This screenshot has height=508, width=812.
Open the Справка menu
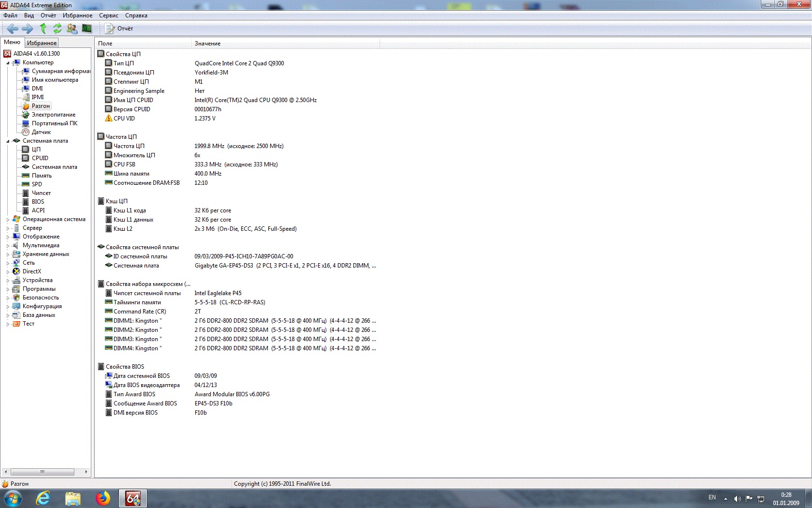[136, 15]
